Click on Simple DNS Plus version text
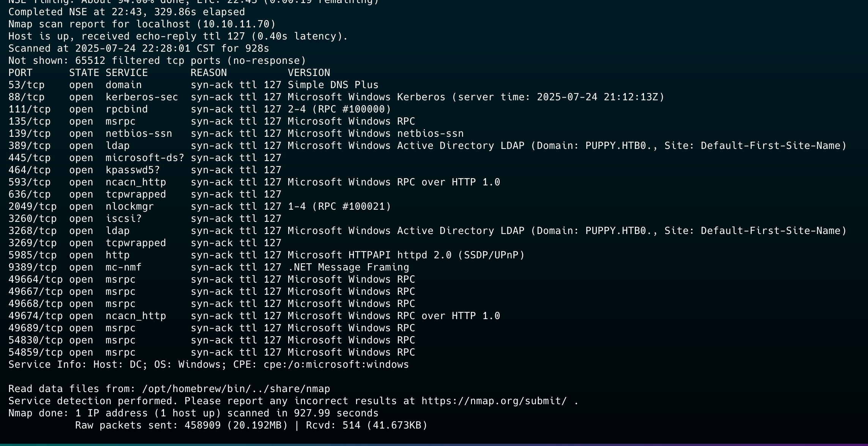The image size is (868, 446). point(333,85)
